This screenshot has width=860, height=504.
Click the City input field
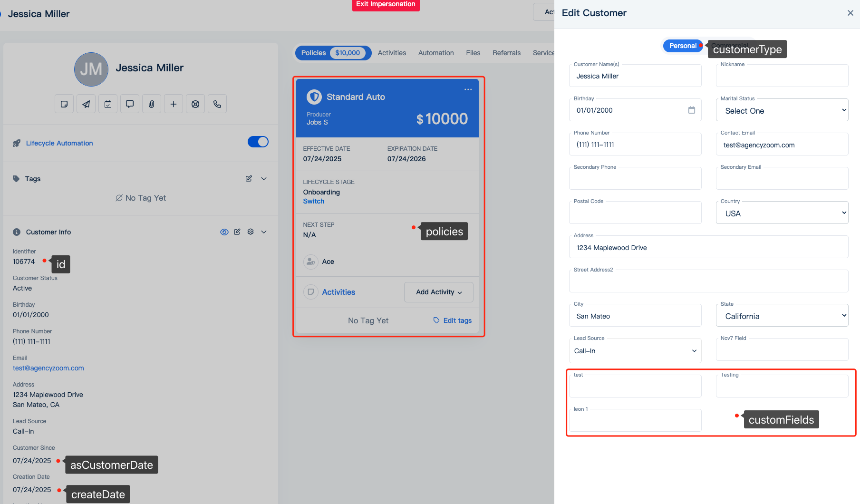pyautogui.click(x=635, y=316)
